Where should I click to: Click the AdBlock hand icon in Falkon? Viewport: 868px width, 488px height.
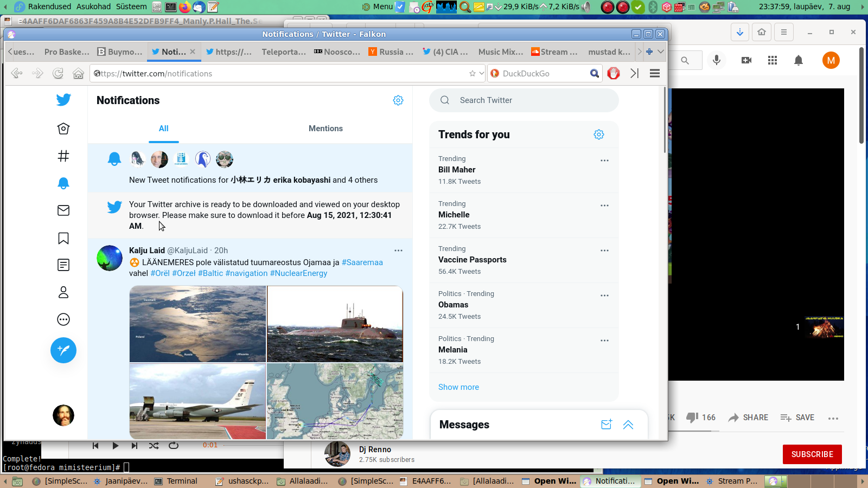[x=614, y=73]
